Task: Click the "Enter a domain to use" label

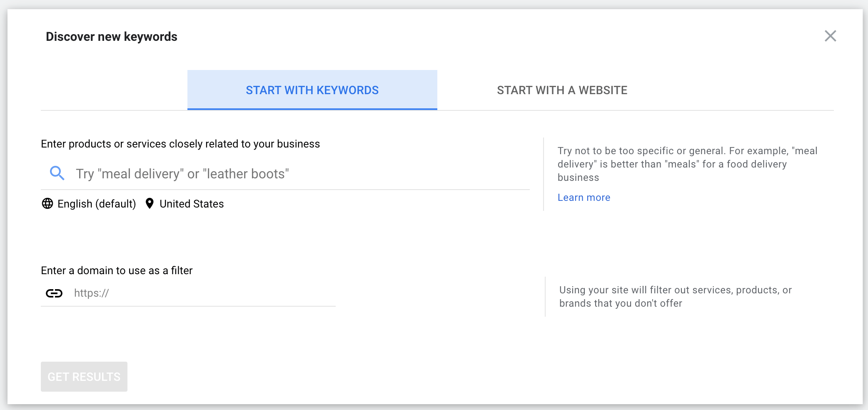Action: [x=117, y=270]
